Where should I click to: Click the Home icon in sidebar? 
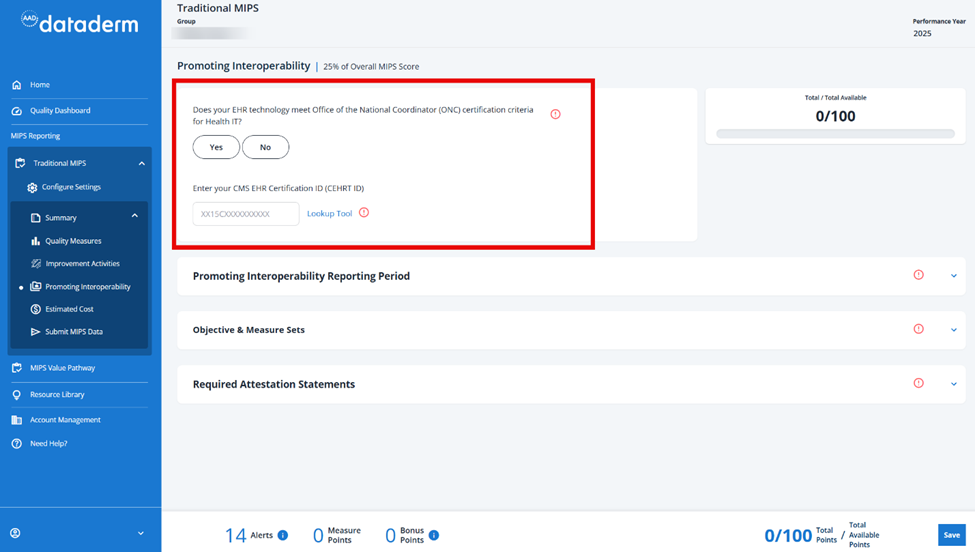(x=17, y=85)
